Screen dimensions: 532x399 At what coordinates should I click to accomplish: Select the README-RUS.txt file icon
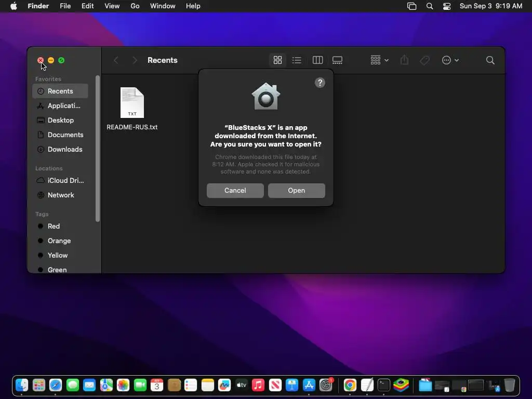click(x=132, y=102)
